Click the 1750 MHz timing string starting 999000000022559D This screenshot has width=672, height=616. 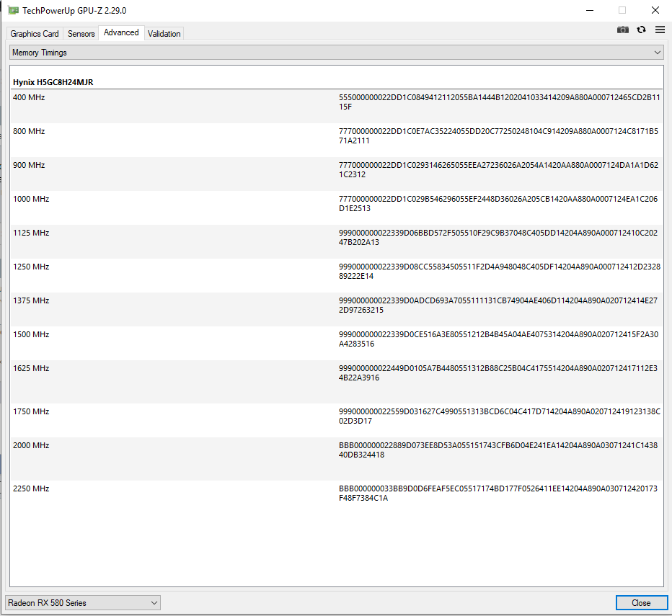click(x=500, y=416)
